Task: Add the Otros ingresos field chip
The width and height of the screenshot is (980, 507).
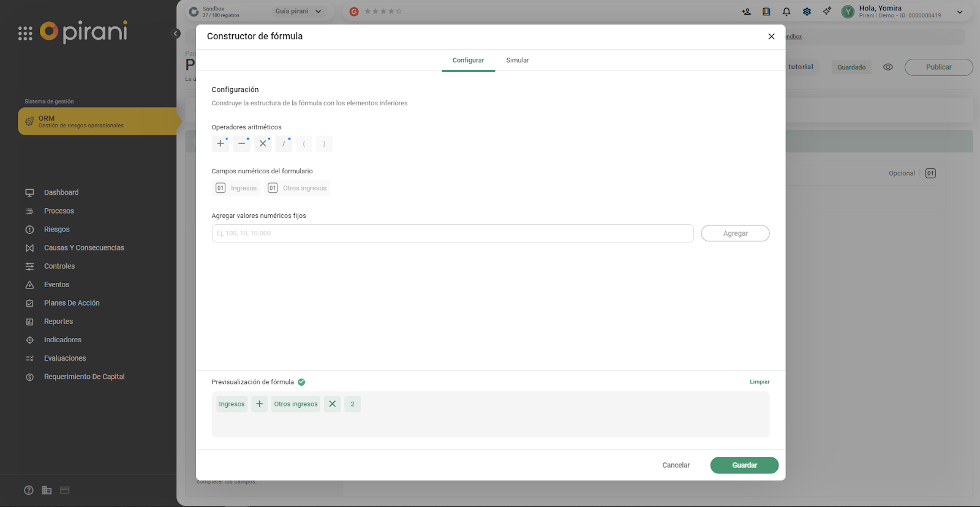Action: pos(297,188)
